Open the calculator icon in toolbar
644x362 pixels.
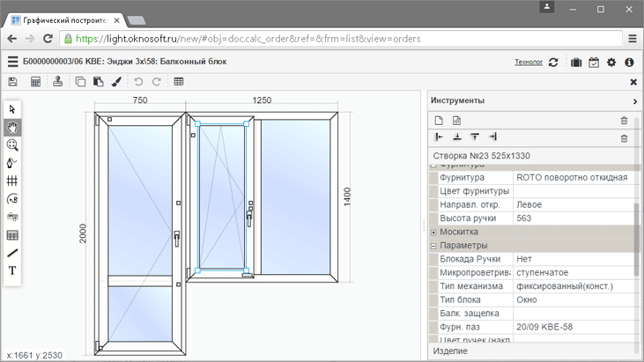click(35, 82)
